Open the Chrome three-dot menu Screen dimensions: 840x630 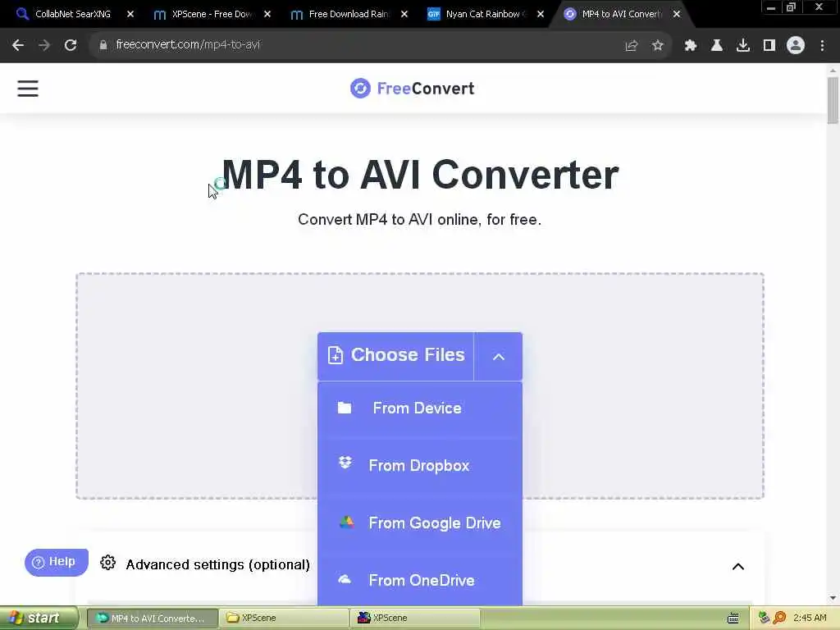tap(822, 46)
